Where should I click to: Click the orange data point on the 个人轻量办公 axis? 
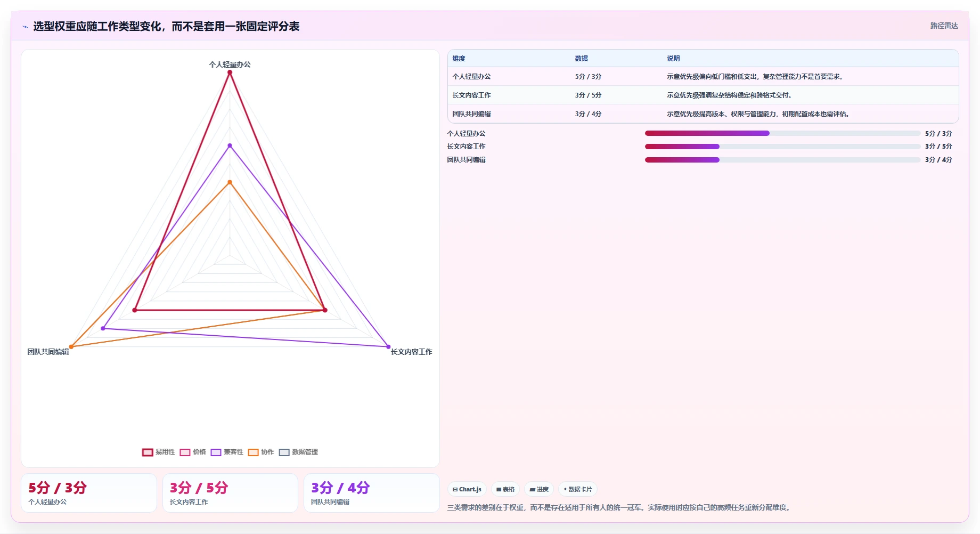click(x=230, y=182)
